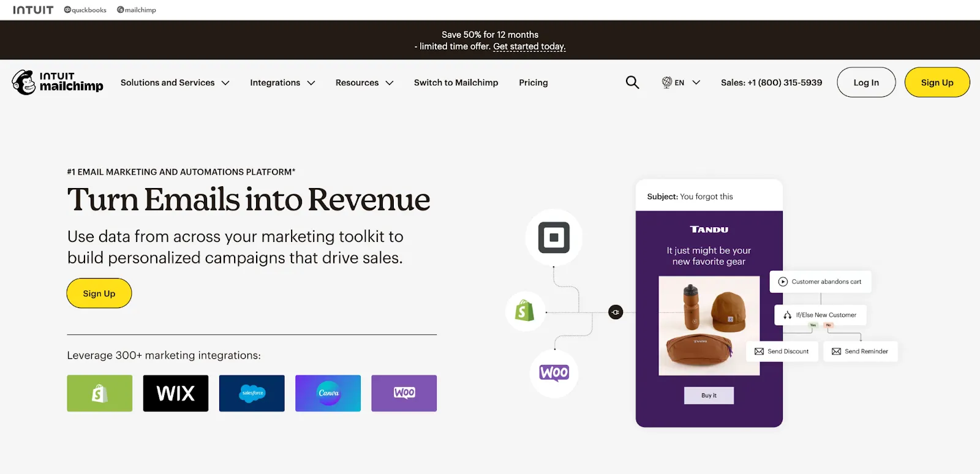Select the Canva integration tile
The image size is (980, 474).
coord(328,393)
